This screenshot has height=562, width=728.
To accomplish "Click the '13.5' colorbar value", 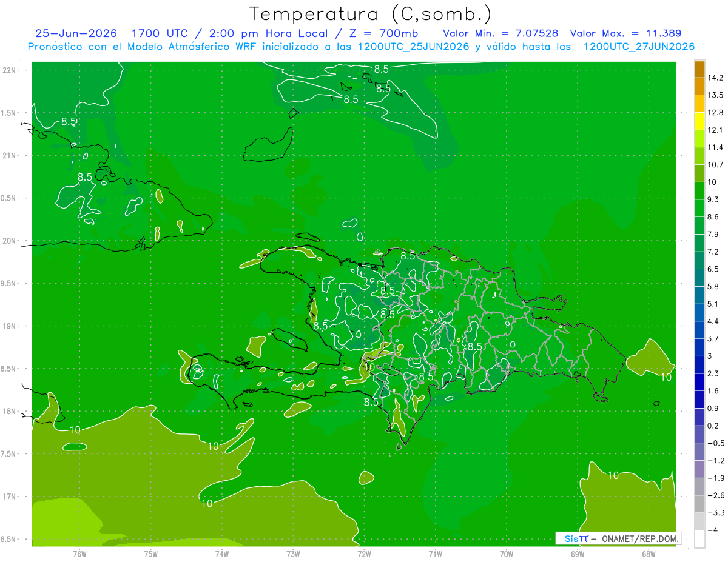I will pyautogui.click(x=715, y=95).
